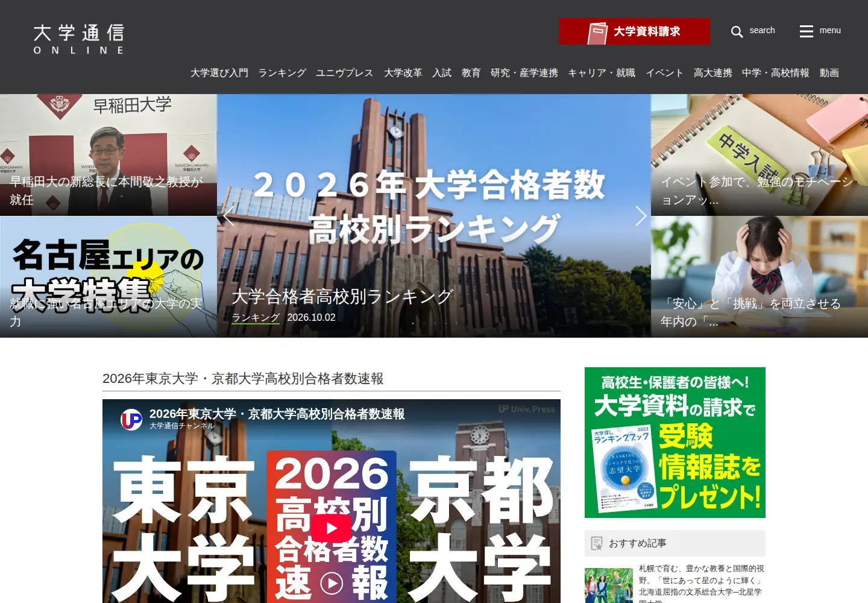Click the search text label

(762, 30)
